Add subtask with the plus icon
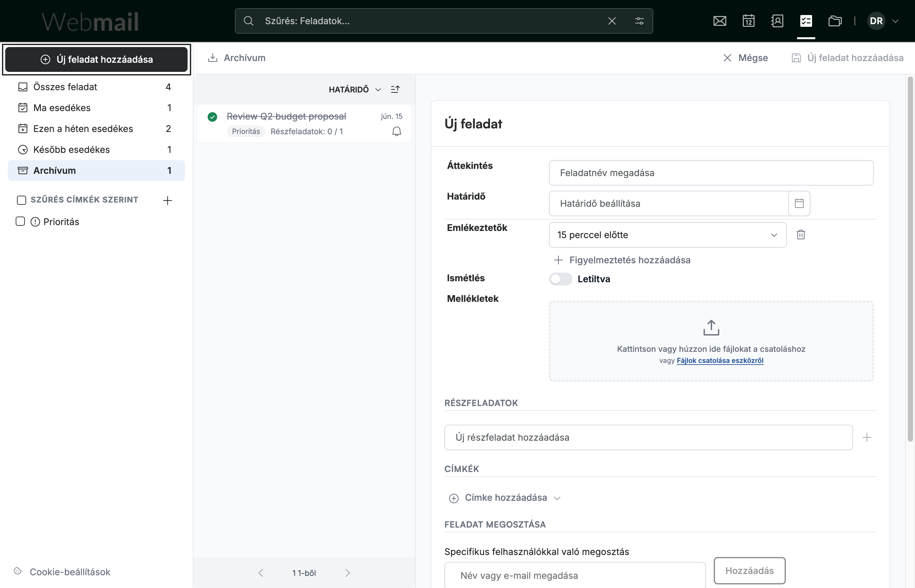This screenshot has height=588, width=915. click(867, 437)
